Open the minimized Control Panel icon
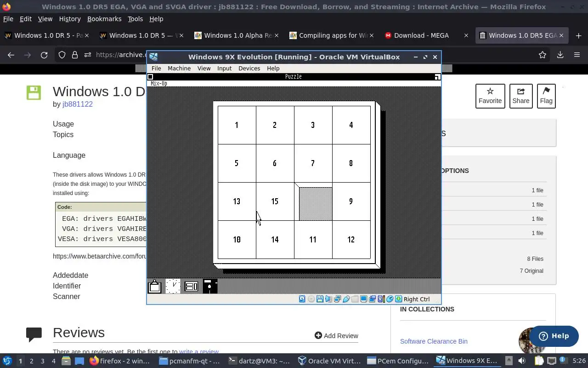Image resolution: width=588 pixels, height=368 pixels. pos(191,286)
